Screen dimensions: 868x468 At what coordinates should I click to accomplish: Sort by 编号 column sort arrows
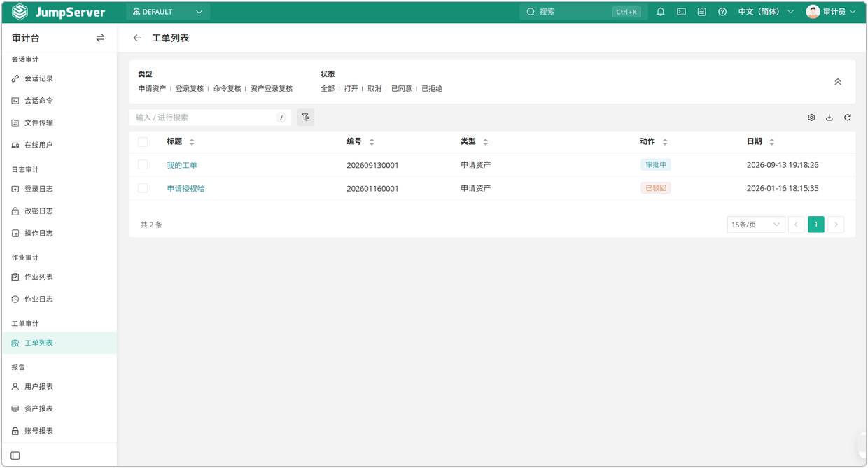372,142
